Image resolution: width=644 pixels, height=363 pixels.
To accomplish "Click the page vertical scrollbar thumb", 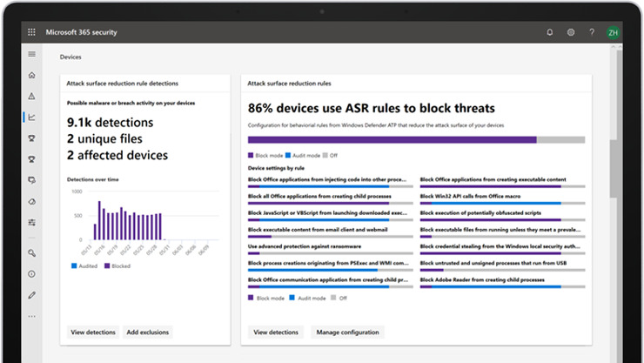I will point(614,169).
